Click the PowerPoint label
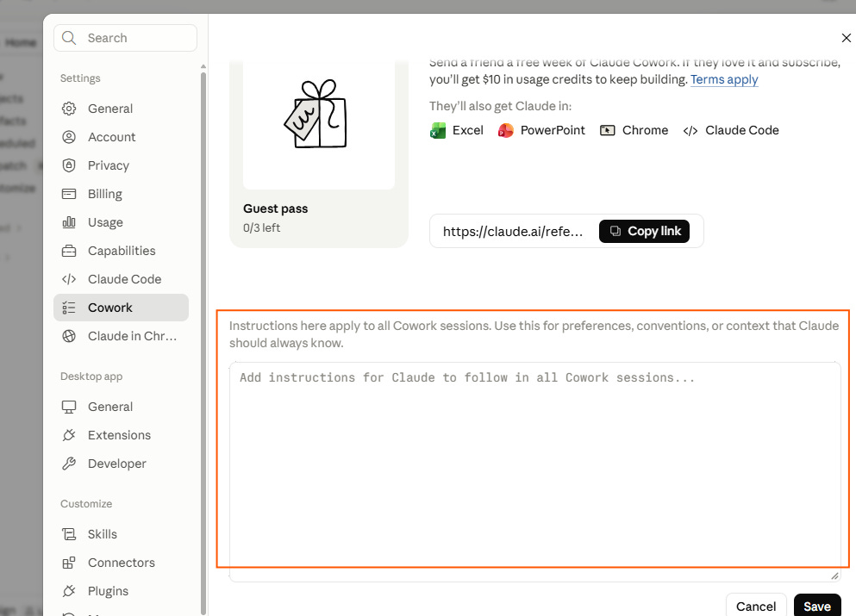 pyautogui.click(x=553, y=130)
